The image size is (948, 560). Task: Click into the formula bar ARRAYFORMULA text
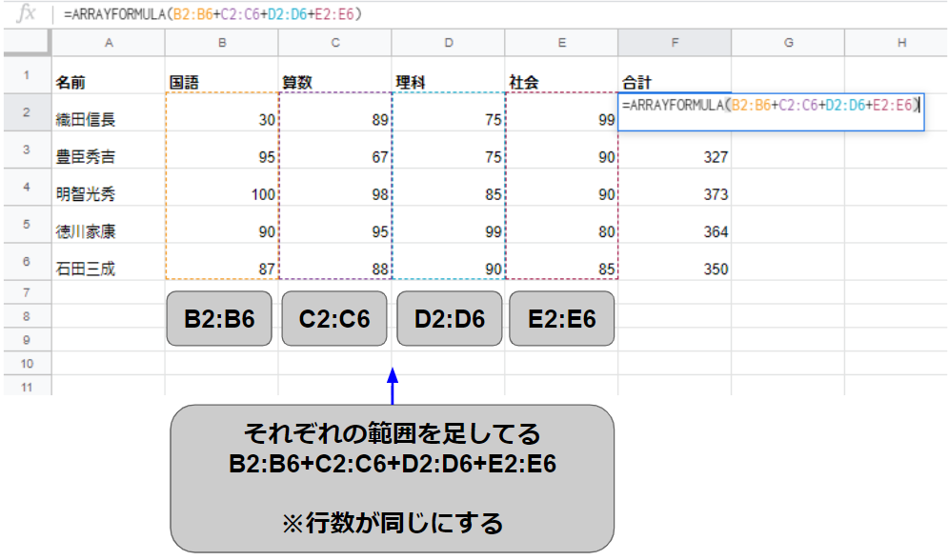tap(212, 14)
